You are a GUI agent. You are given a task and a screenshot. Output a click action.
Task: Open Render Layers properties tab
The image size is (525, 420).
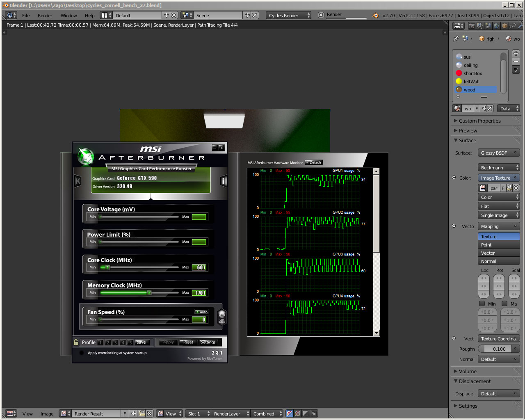coord(480,26)
